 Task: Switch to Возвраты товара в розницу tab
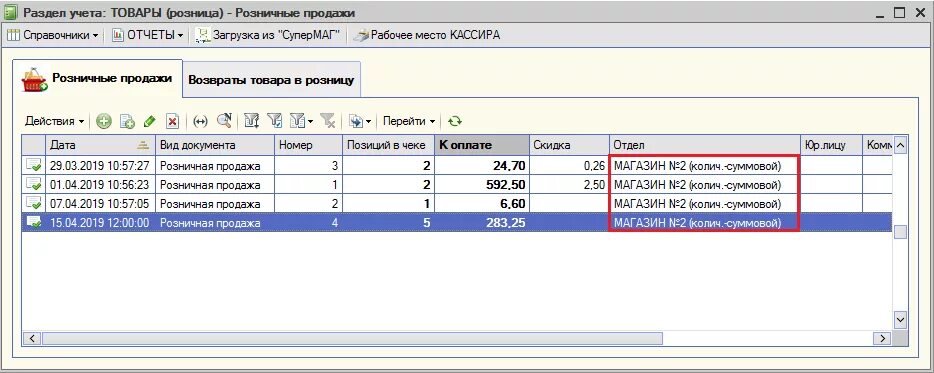[271, 79]
